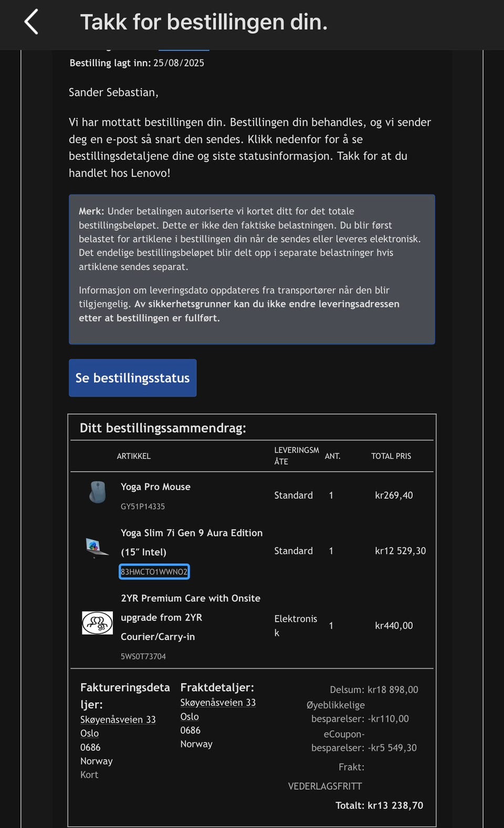Viewport: 504px width, 828px height.
Task: Tap the back arrow icon
Action: pos(31,22)
